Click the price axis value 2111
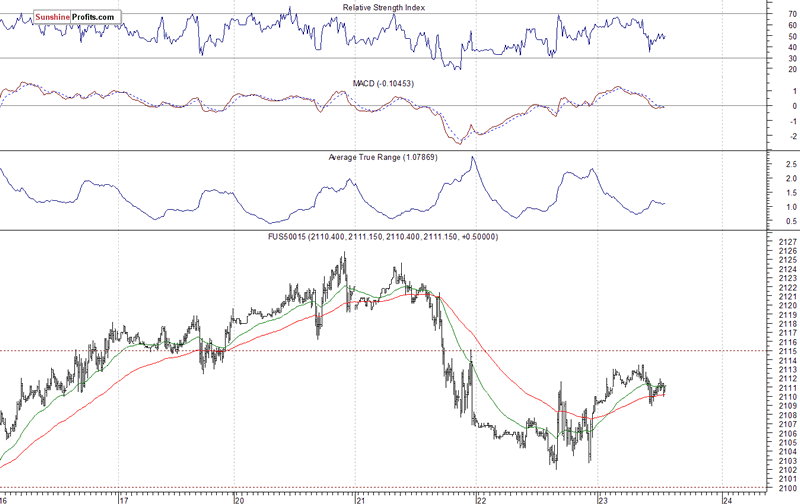The image size is (800, 504). coord(788,388)
